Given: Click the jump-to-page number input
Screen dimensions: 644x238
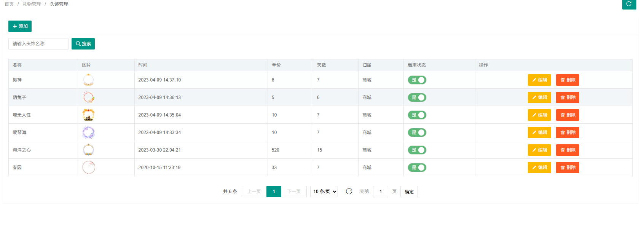Looking at the screenshot, I should [x=380, y=192].
